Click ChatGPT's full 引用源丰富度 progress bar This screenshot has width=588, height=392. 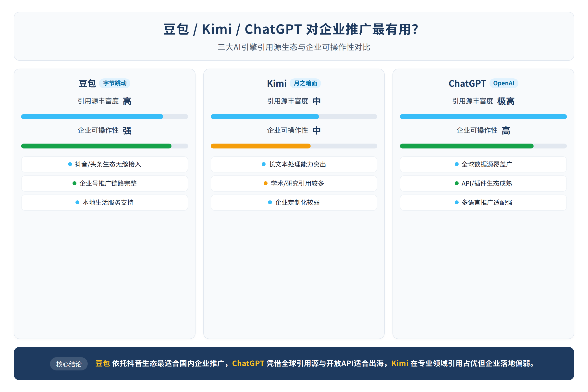(x=483, y=117)
